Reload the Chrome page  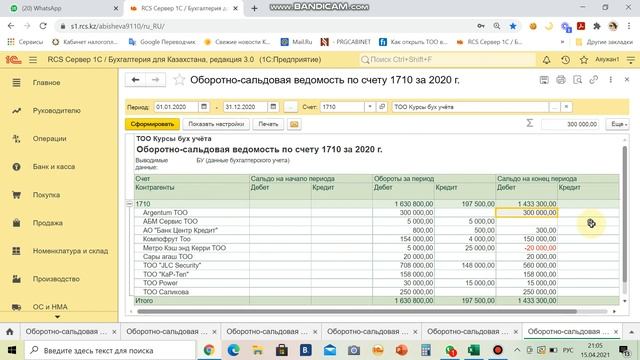43,26
